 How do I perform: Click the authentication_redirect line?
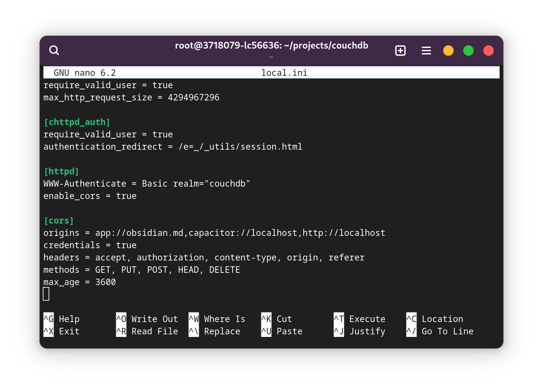point(173,147)
